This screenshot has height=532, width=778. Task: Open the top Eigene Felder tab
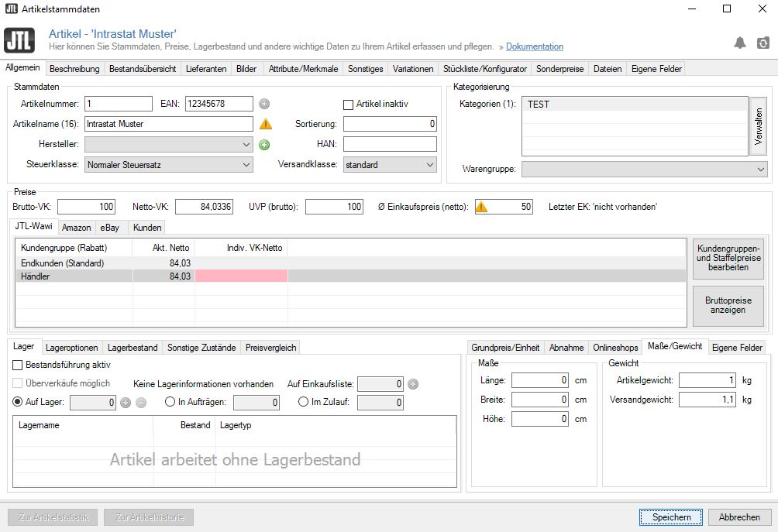656,69
